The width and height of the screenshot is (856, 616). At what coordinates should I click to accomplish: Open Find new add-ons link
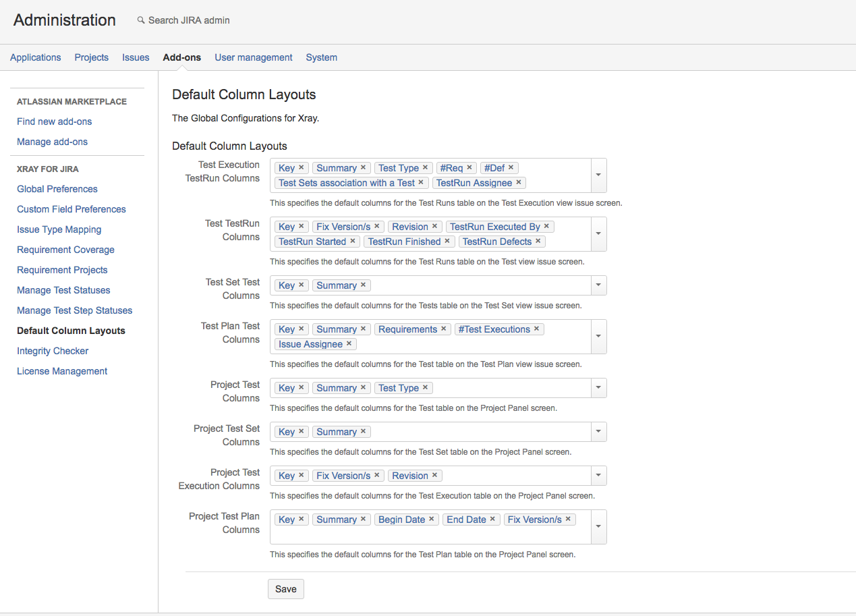coord(55,121)
